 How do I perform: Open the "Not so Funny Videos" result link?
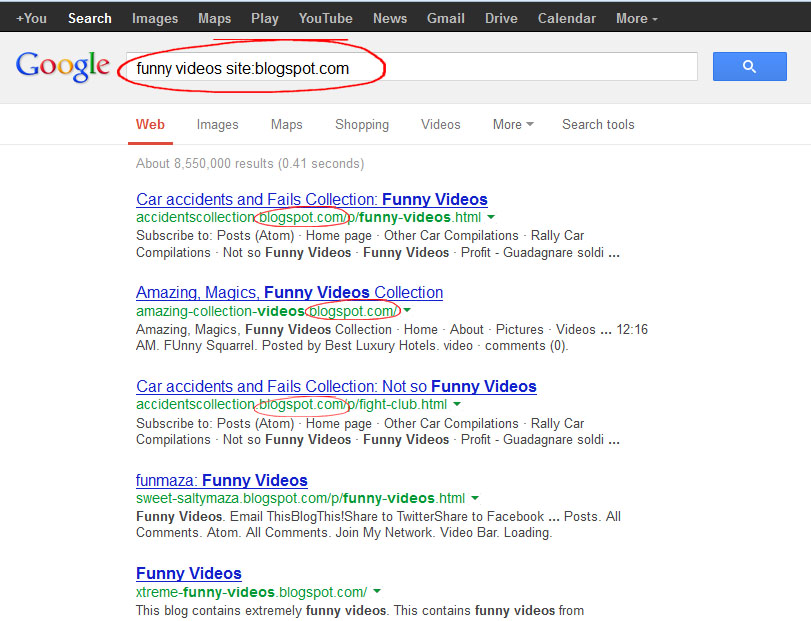(336, 386)
